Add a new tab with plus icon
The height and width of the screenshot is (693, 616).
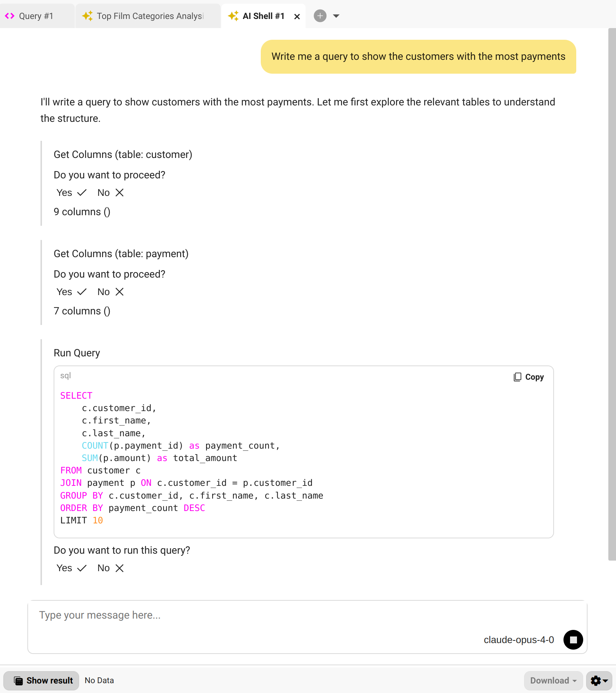320,16
